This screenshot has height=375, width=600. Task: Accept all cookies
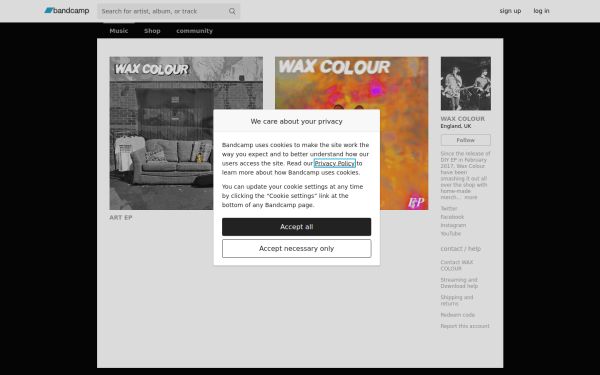click(296, 227)
